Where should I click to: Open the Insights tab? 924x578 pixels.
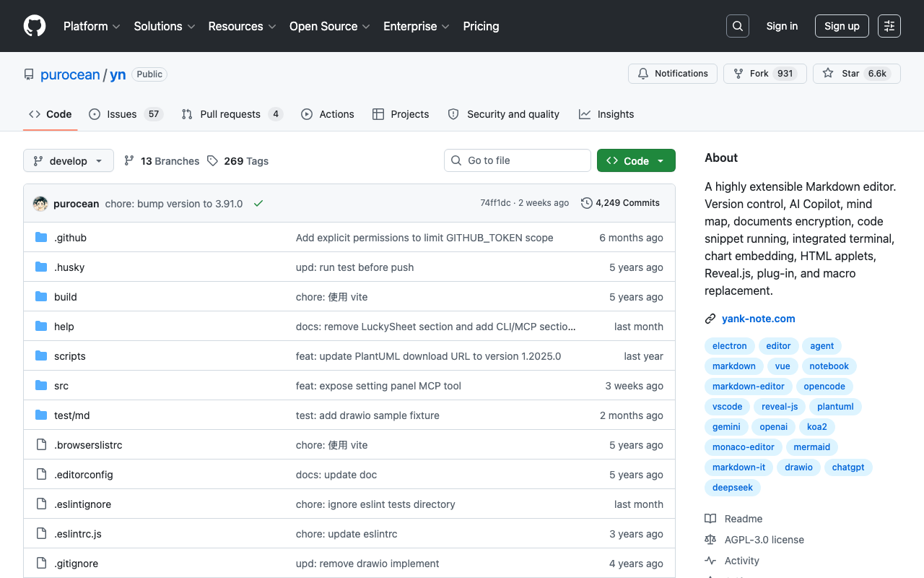coord(606,114)
